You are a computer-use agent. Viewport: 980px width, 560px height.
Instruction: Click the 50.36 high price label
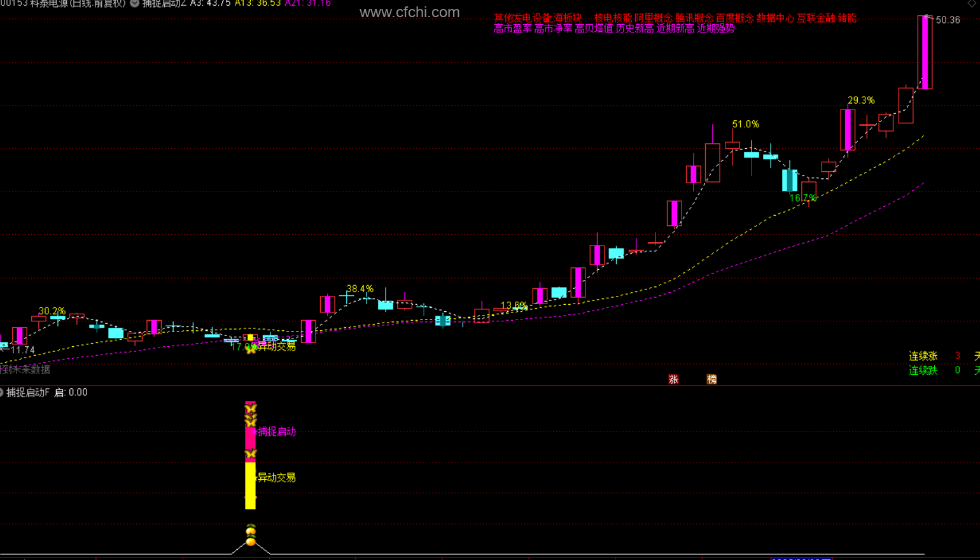(948, 20)
